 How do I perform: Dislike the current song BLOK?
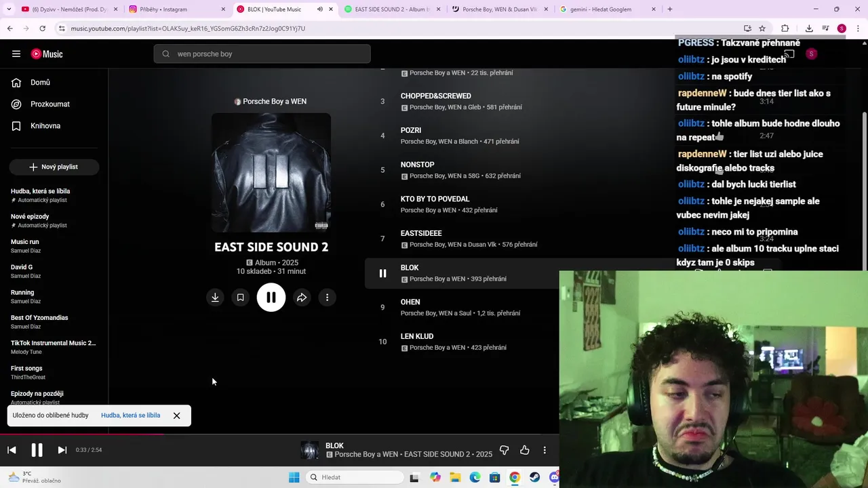coord(504,450)
